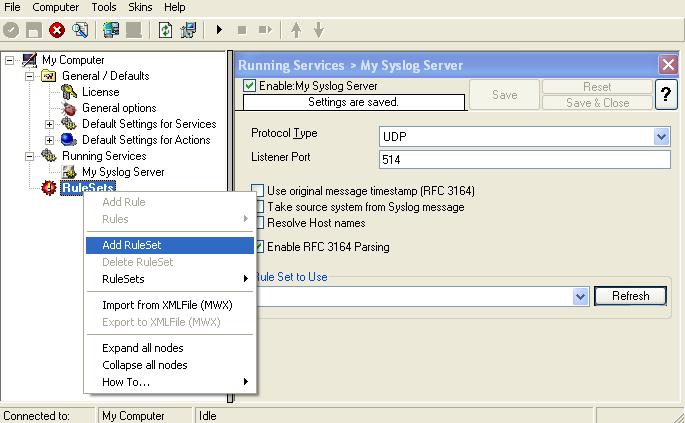
Task: Start the service with the play icon
Action: [x=219, y=30]
